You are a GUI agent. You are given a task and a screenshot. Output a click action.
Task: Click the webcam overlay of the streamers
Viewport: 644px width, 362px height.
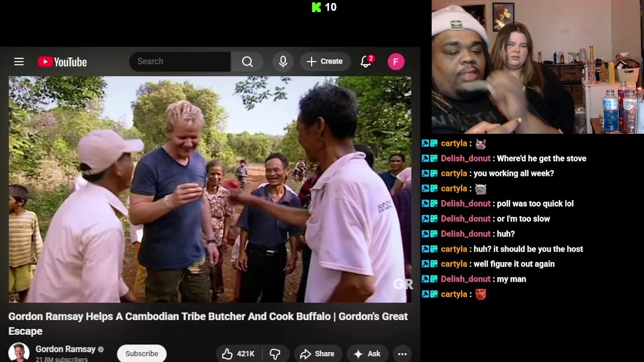(x=538, y=67)
